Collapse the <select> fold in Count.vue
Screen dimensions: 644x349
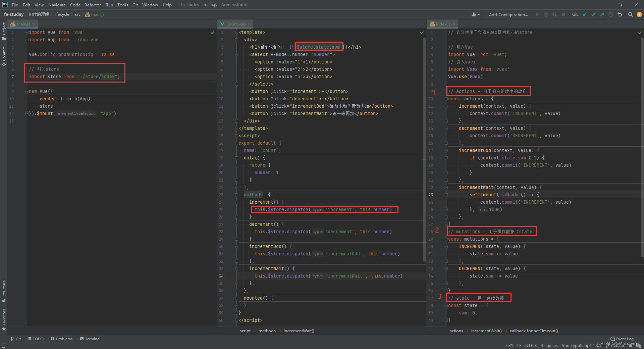tap(236, 55)
